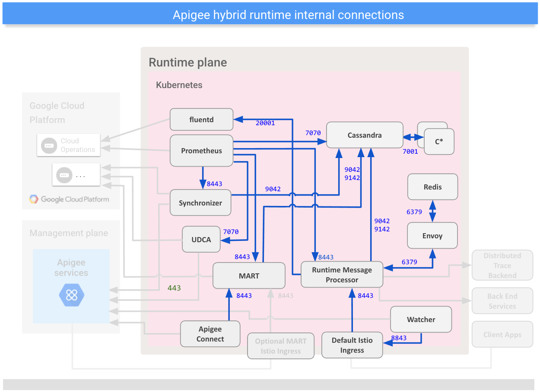The image size is (540, 392).
Task: Click the Watcher component box
Action: [x=421, y=319]
